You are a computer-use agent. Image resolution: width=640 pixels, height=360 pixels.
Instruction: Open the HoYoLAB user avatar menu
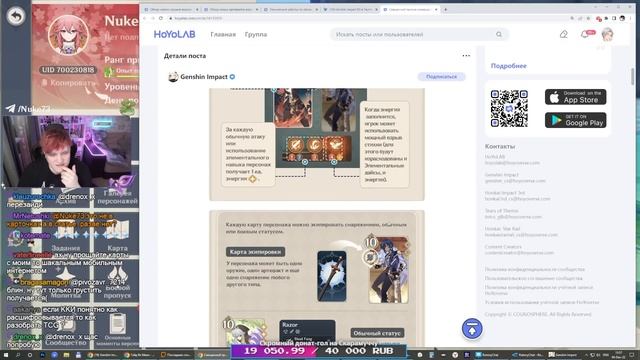[607, 34]
